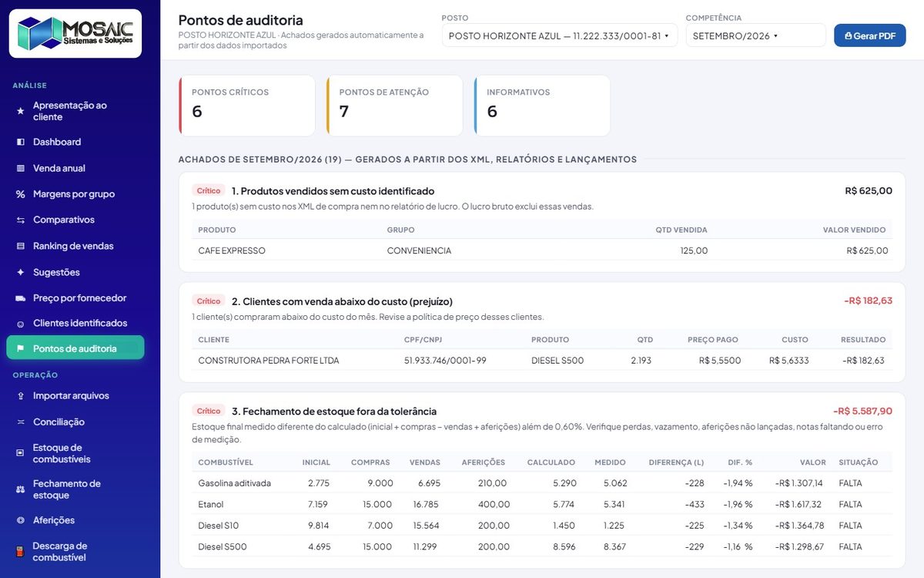
Task: Click the Conciliação icon in sidebar
Action: [21, 422]
